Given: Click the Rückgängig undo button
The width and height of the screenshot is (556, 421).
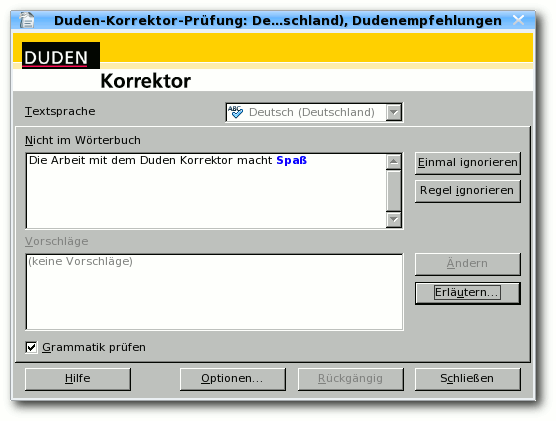Looking at the screenshot, I should tap(351, 379).
